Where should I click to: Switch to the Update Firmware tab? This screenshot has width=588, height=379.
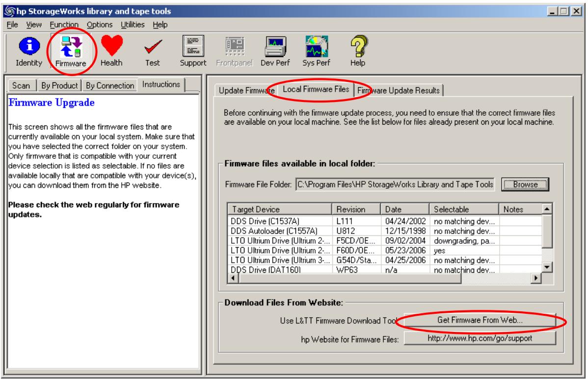pos(246,90)
